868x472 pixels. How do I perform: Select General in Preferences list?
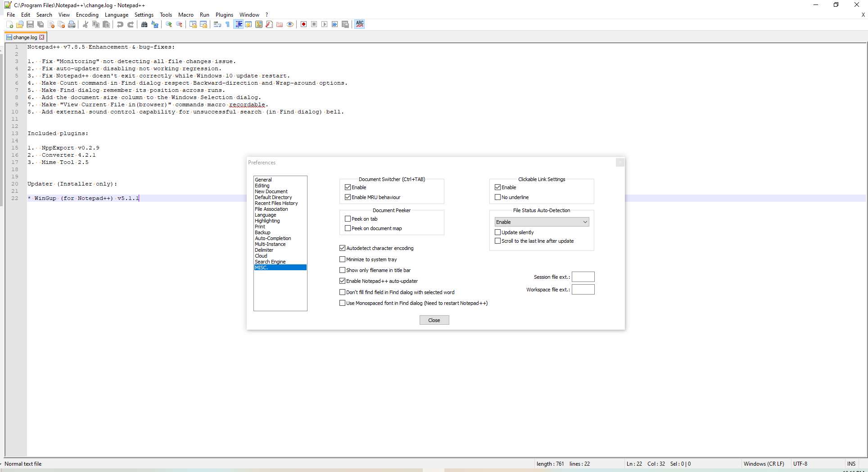[x=280, y=180]
